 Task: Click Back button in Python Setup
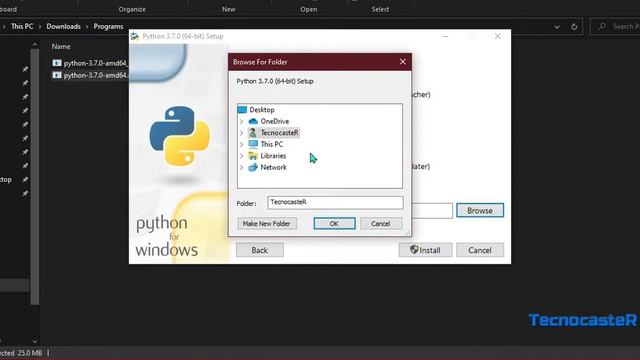[260, 250]
